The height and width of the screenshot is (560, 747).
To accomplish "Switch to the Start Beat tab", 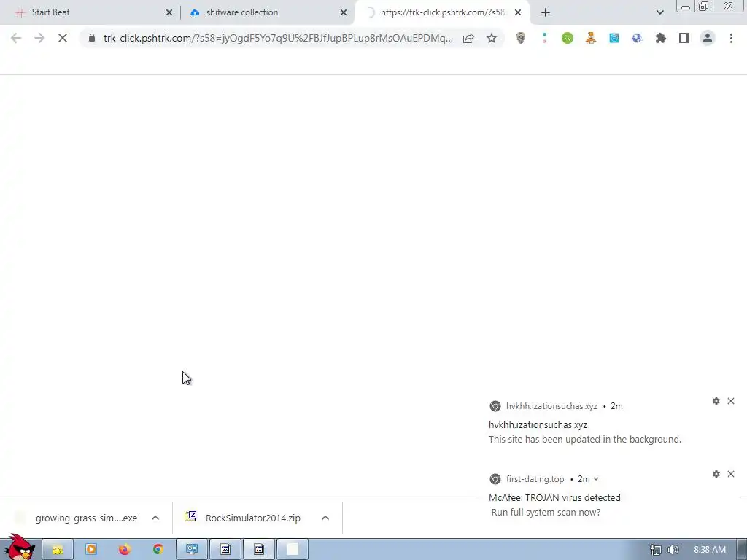I will coord(90,12).
